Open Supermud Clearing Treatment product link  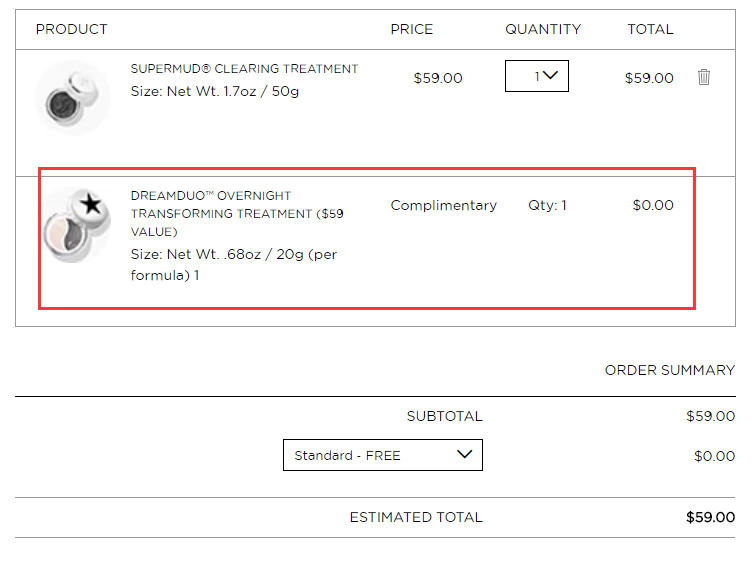pos(244,69)
